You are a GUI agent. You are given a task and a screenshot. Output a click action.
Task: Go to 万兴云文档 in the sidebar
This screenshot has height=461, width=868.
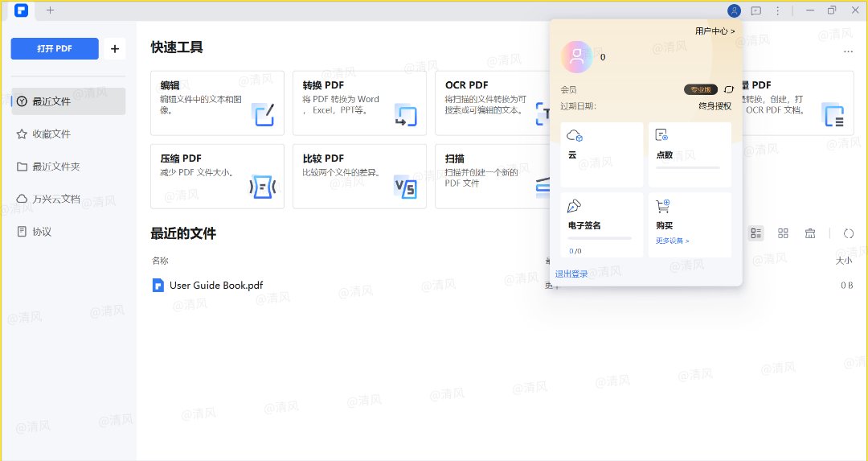(x=55, y=199)
